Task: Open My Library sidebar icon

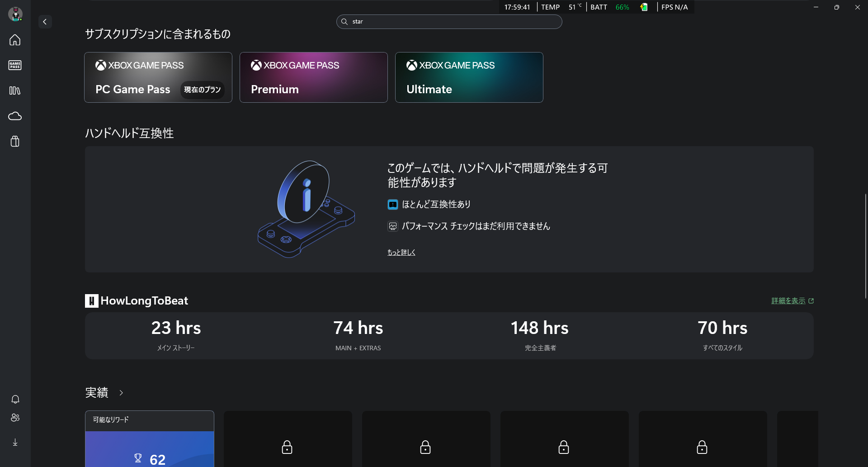Action: tap(15, 91)
